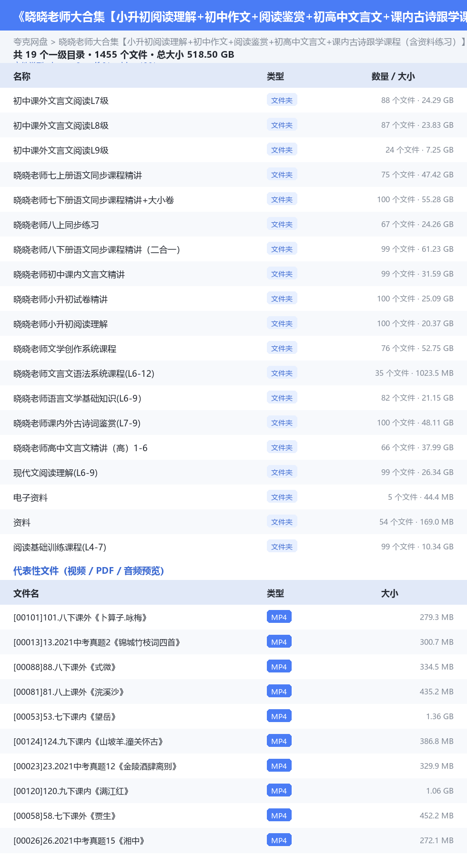Click MP4 badge for 《卜算子.咏梅》

(x=279, y=617)
